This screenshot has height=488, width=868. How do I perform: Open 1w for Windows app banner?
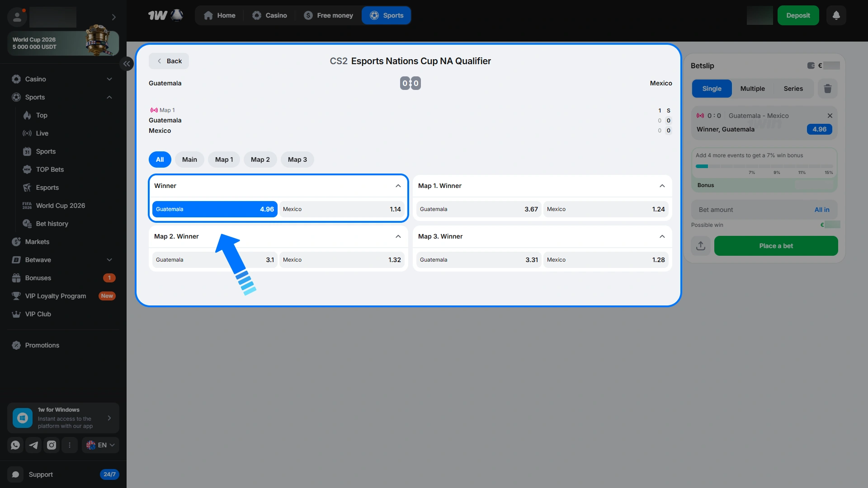[63, 418]
